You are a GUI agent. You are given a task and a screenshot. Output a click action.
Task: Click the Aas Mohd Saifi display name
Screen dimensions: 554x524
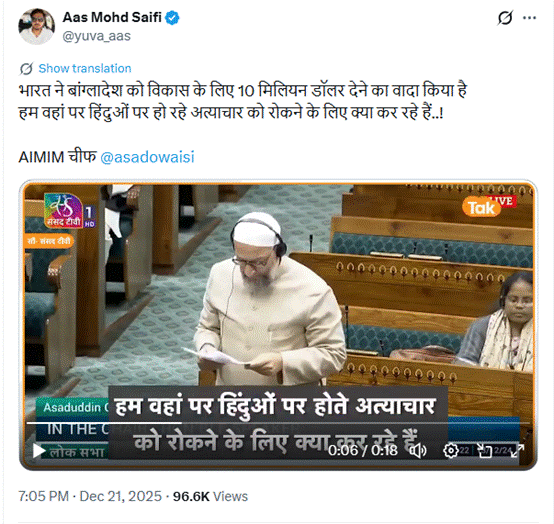[x=112, y=17]
